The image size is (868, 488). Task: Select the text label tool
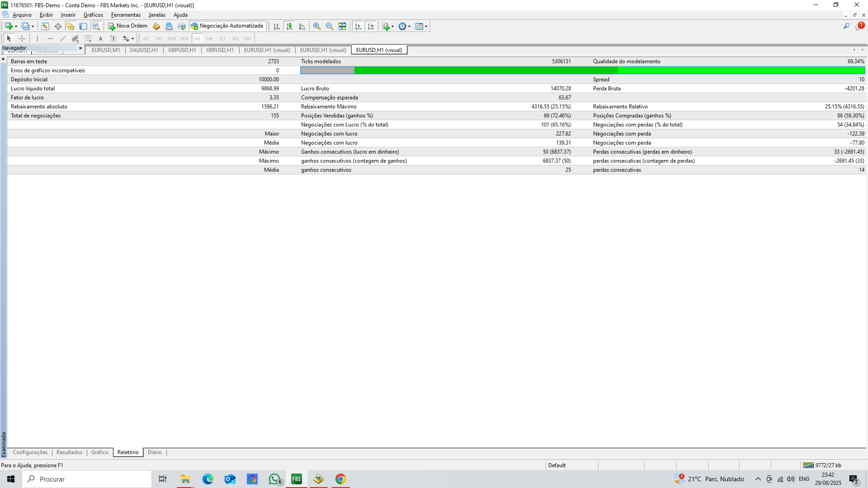pos(113,38)
